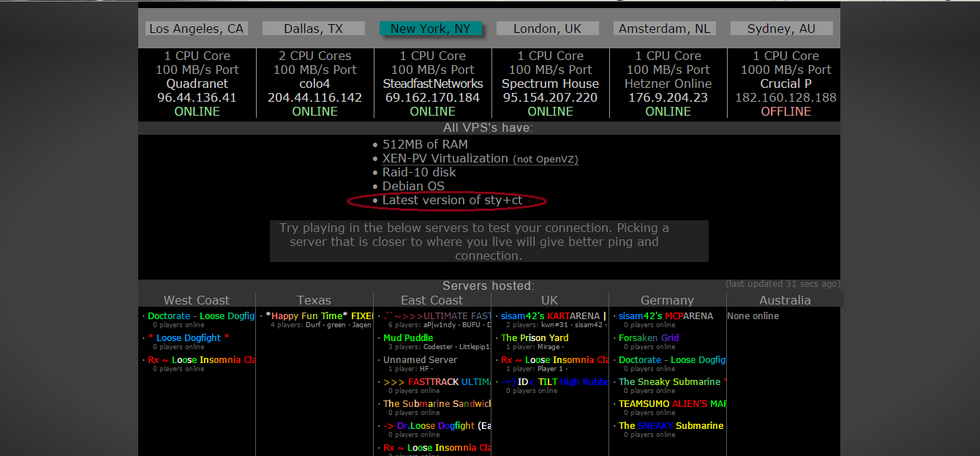Choose the London, UK location tab

(x=548, y=29)
